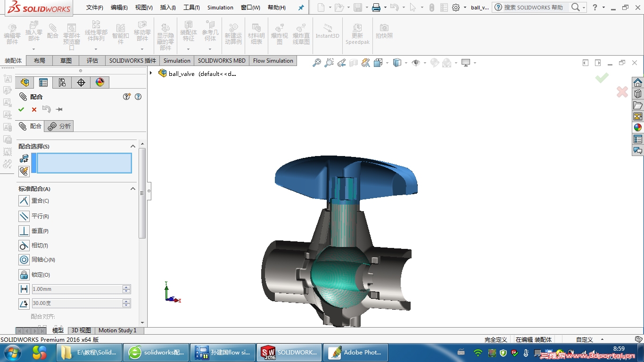Switch to the 草图 ribbon tab
The width and height of the screenshot is (644, 362).
tap(66, 61)
